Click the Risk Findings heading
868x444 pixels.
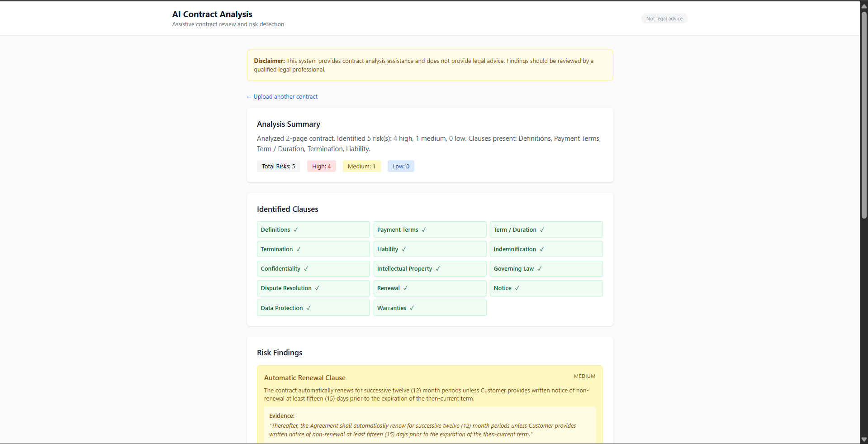[280, 353]
